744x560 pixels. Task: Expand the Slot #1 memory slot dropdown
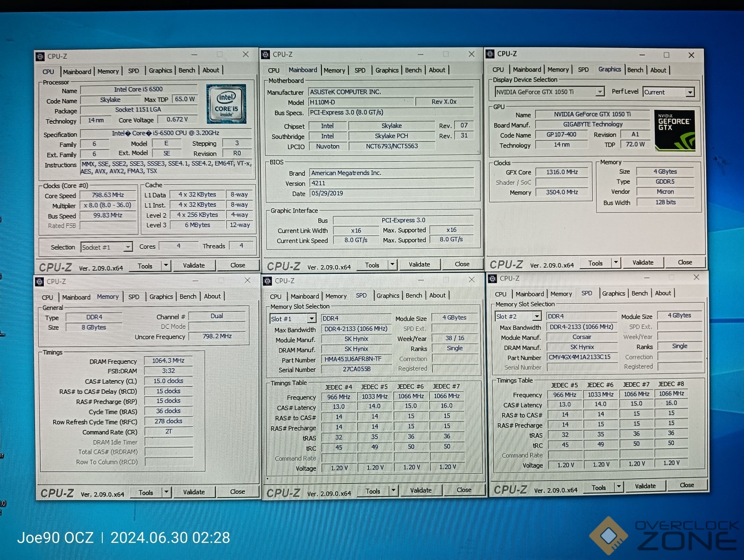(311, 319)
